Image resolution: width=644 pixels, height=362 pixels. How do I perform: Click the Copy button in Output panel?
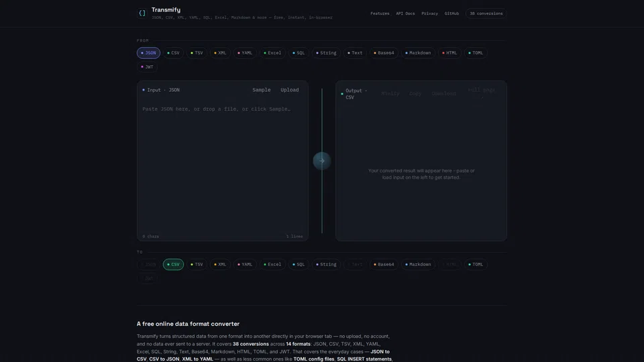(415, 94)
